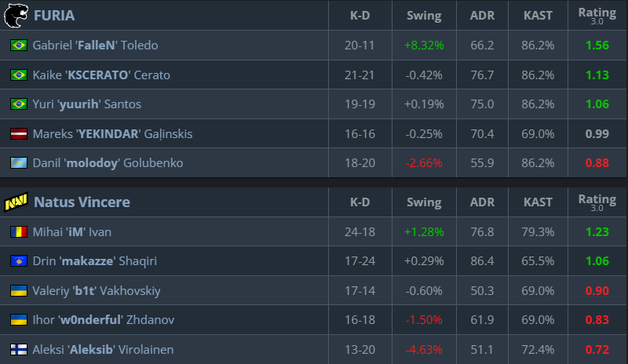This screenshot has width=628, height=364.
Task: Click the Kosovo flag beside makazze
Action: pyautogui.click(x=18, y=261)
